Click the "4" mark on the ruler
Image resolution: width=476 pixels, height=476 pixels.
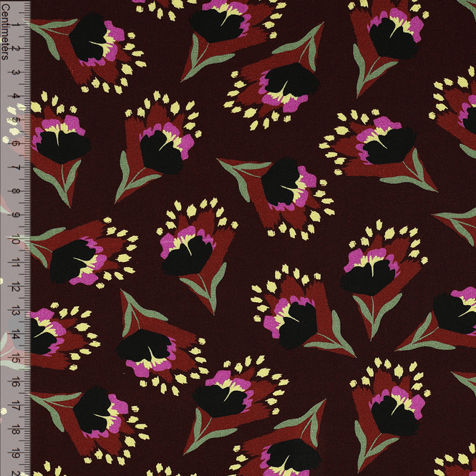pyautogui.click(x=16, y=96)
